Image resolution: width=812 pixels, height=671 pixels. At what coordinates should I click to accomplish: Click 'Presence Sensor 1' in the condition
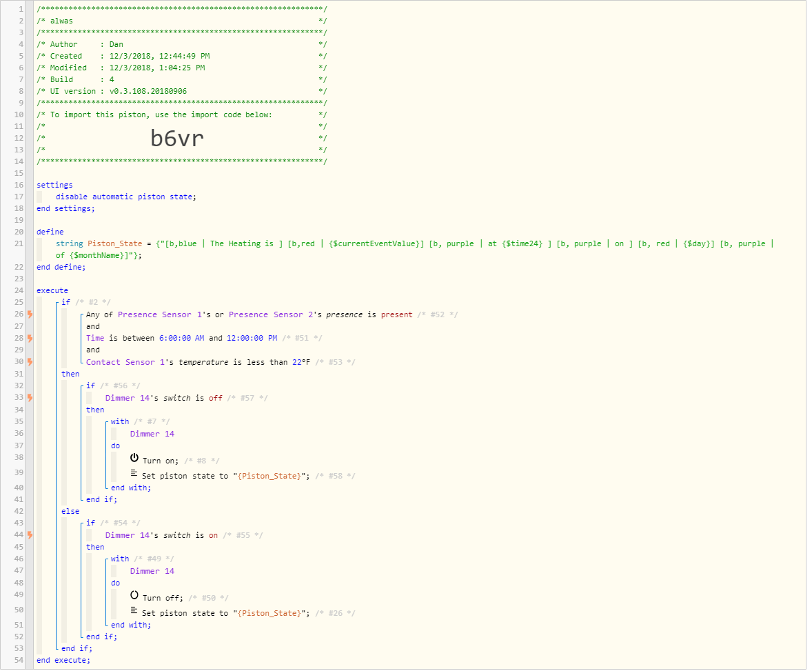click(159, 315)
